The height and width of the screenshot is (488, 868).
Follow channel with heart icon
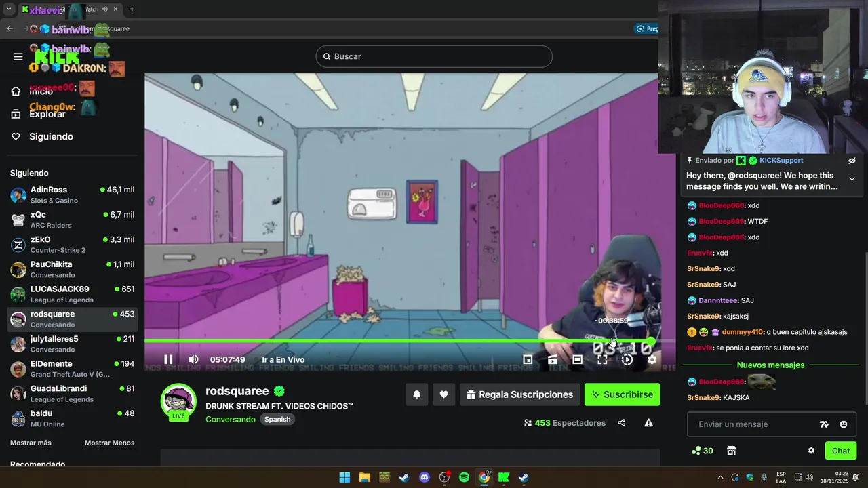(443, 394)
